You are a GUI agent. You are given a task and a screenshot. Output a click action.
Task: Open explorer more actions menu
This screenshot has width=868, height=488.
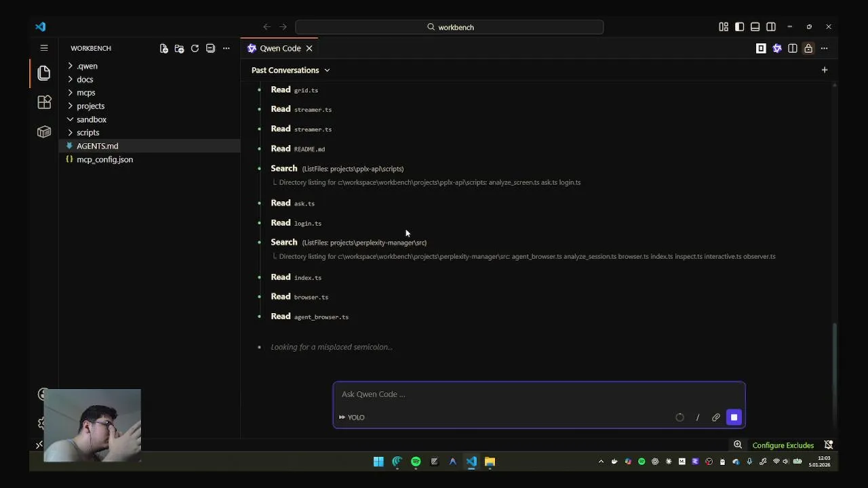point(226,48)
